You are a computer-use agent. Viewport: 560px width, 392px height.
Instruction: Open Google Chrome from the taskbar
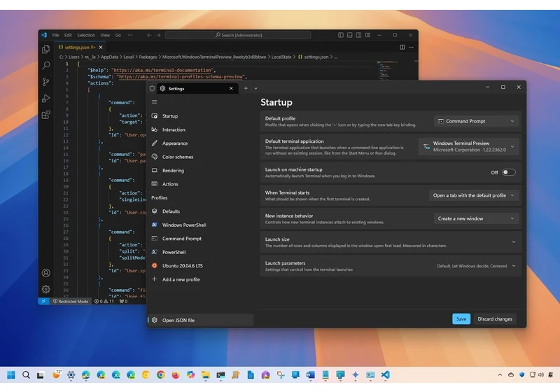[161, 374]
